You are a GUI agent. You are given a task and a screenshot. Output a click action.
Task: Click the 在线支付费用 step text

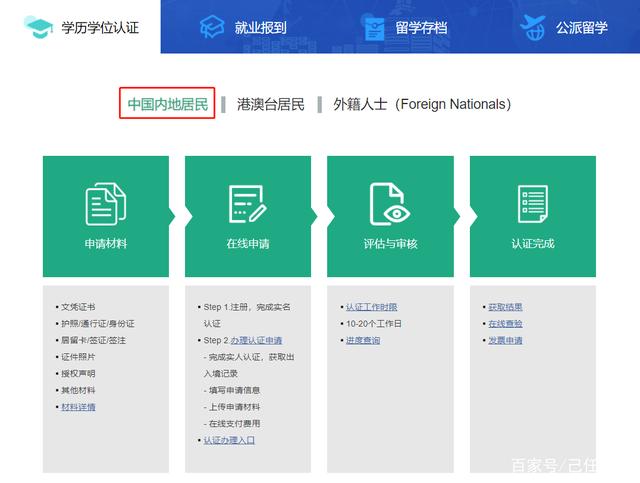(x=234, y=423)
